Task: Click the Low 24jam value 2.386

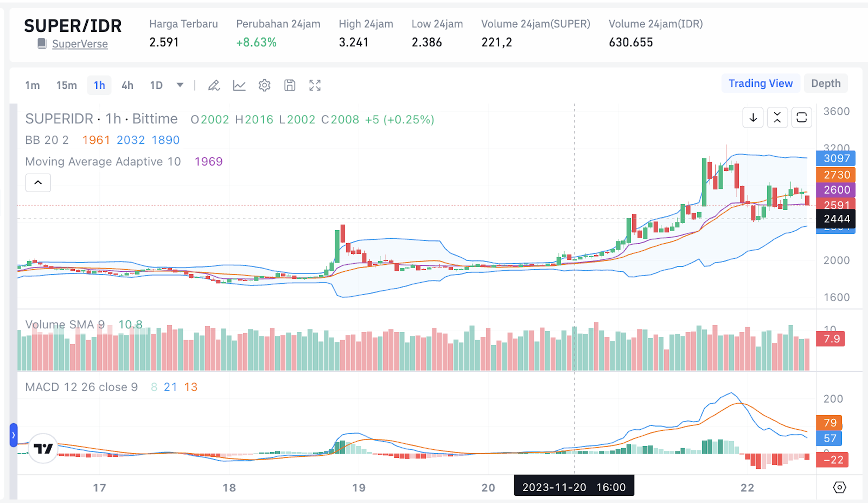Action: [427, 42]
